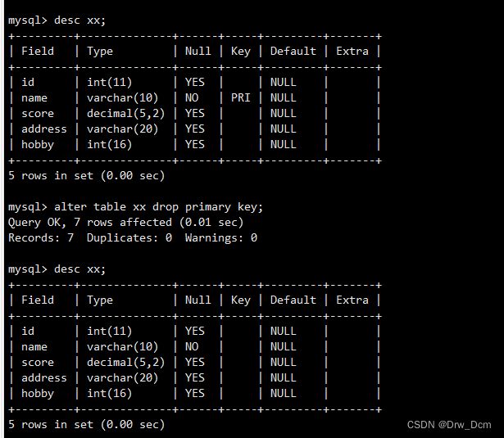Click the 'Warnings: 0' text
The image size is (504, 438).
(x=220, y=237)
